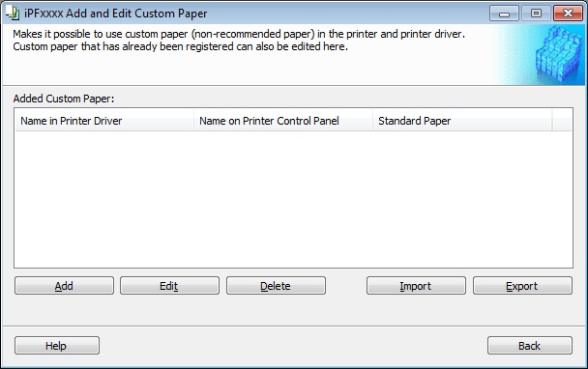Click the Add custom paper button
Image resolution: width=588 pixels, height=369 pixels.
(64, 286)
